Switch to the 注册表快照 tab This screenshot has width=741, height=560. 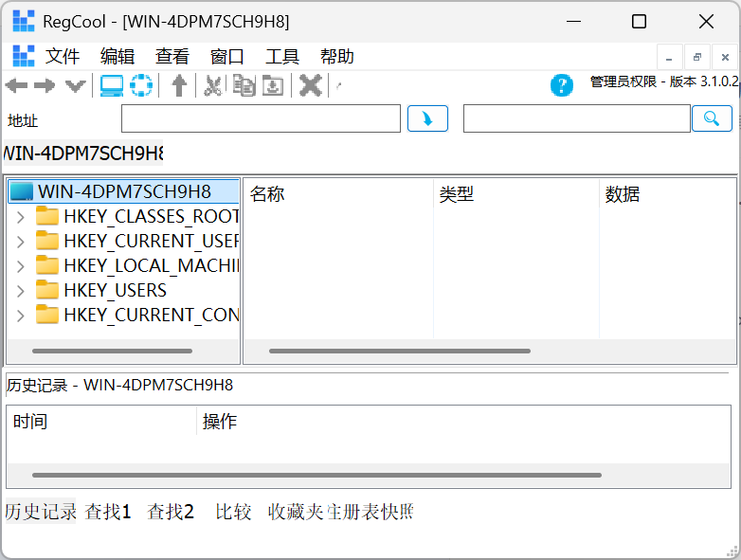(x=370, y=512)
